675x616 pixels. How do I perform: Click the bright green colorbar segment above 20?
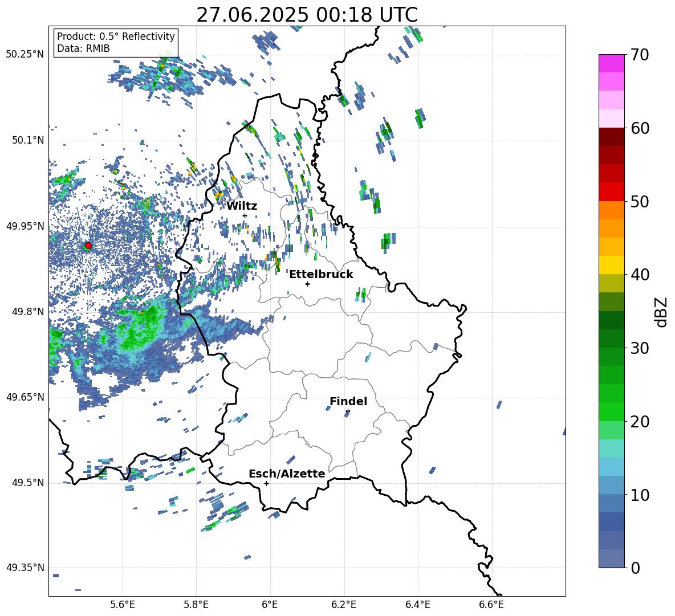click(611, 411)
